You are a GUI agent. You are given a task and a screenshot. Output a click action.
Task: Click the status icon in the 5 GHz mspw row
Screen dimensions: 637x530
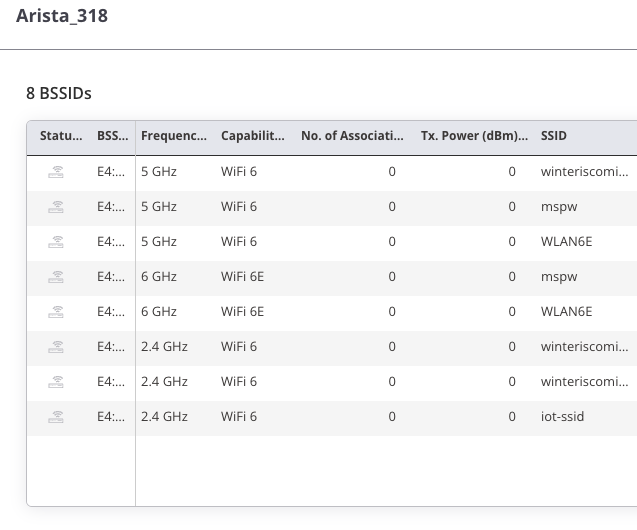click(x=56, y=207)
